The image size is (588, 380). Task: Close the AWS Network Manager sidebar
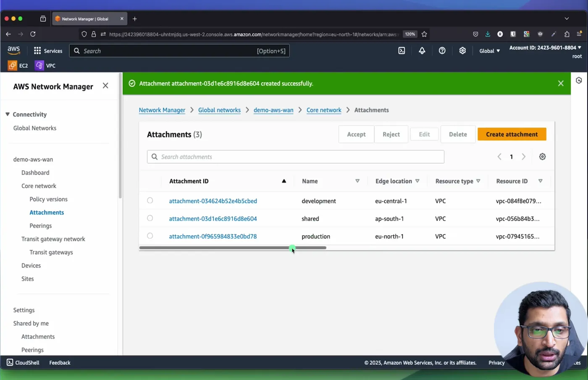(x=105, y=86)
